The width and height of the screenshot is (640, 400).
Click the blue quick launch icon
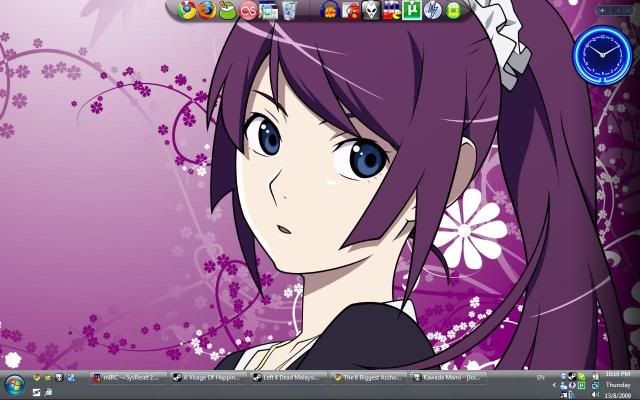point(71,378)
